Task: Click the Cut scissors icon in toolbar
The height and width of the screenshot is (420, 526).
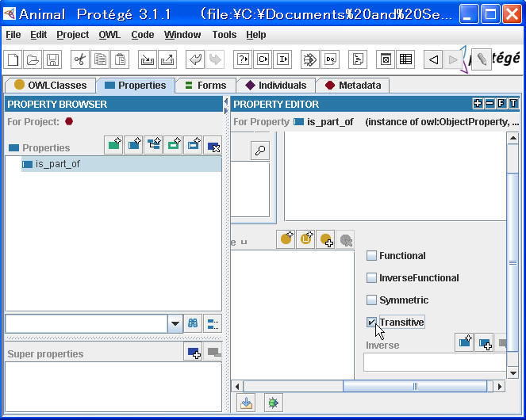Action: 79,59
